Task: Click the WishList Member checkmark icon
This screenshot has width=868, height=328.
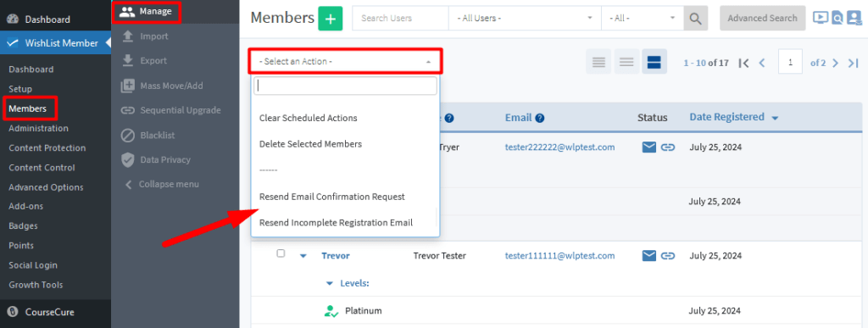Action: pyautogui.click(x=14, y=43)
